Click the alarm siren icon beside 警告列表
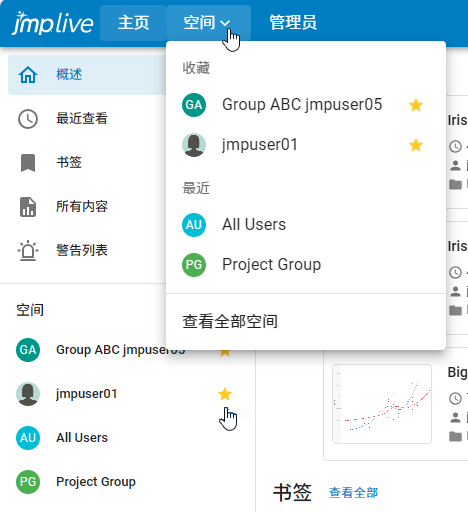This screenshot has width=468, height=512. tap(28, 251)
